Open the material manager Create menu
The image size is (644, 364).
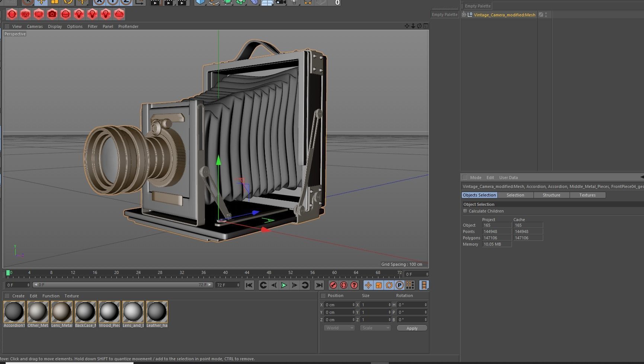18,296
